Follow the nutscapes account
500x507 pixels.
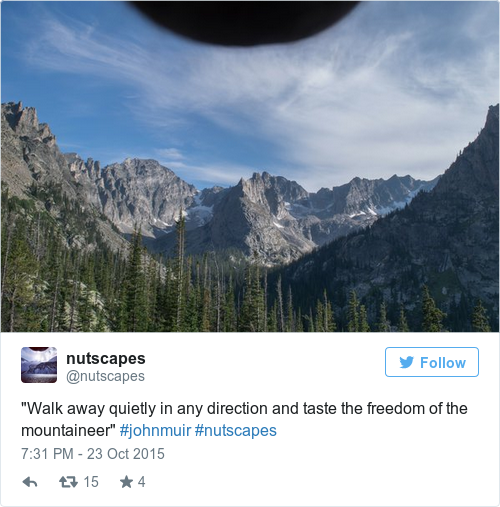coord(432,362)
